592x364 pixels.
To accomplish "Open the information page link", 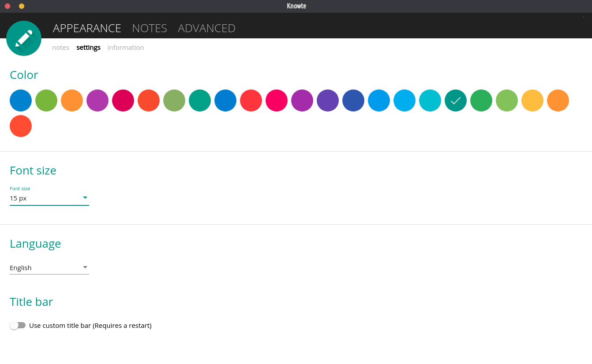I will tap(126, 48).
